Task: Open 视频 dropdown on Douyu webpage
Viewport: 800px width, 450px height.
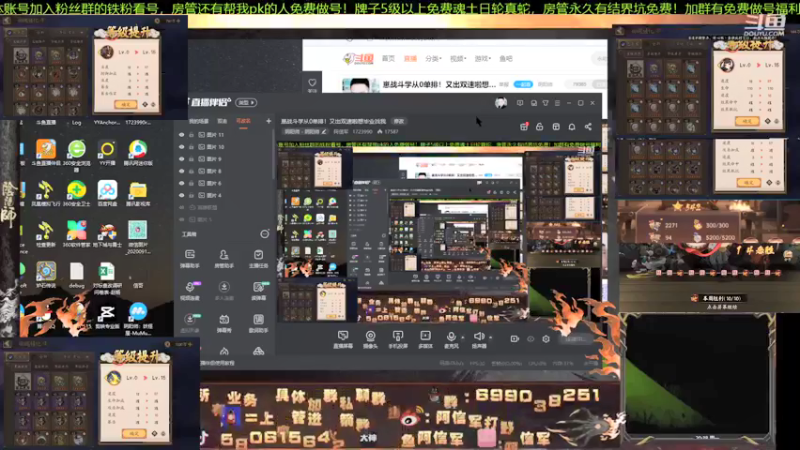Action: coord(458,59)
